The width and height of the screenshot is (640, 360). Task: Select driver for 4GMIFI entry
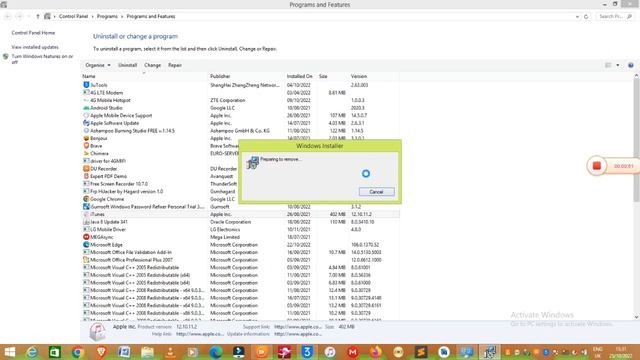tap(108, 161)
